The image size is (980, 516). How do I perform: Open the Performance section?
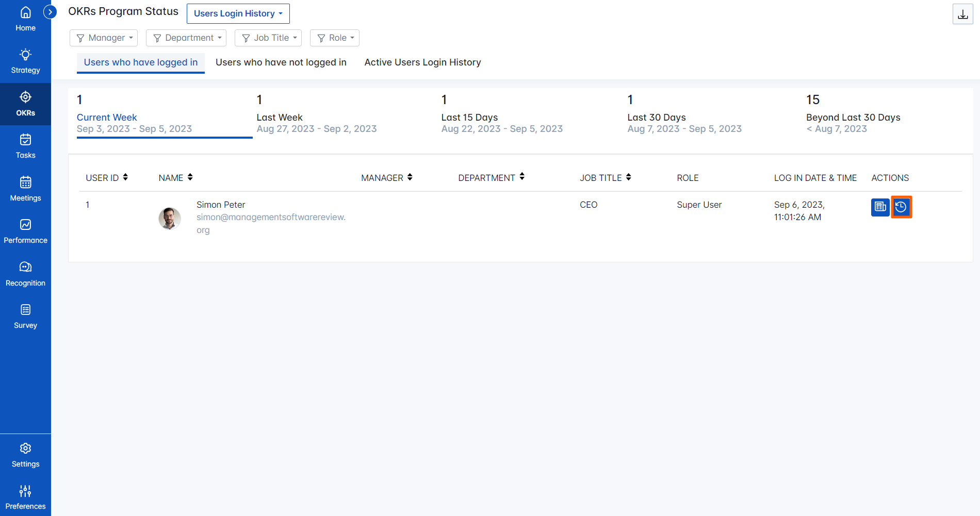point(25,231)
